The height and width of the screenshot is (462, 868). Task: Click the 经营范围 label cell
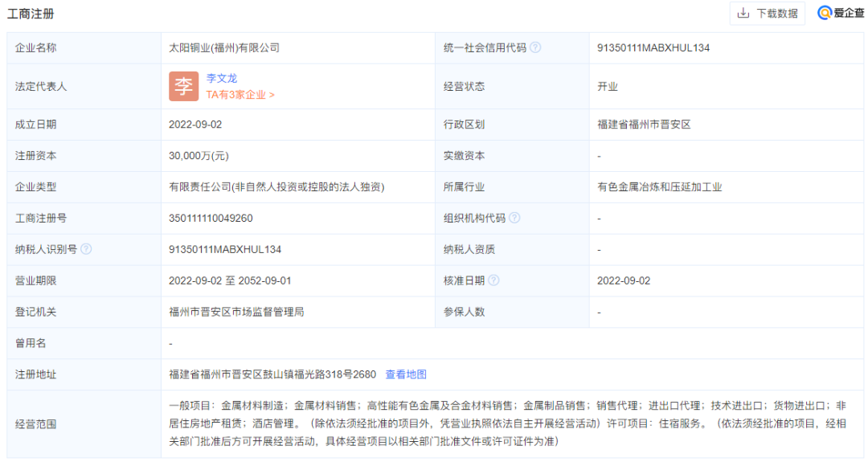[x=84, y=424]
